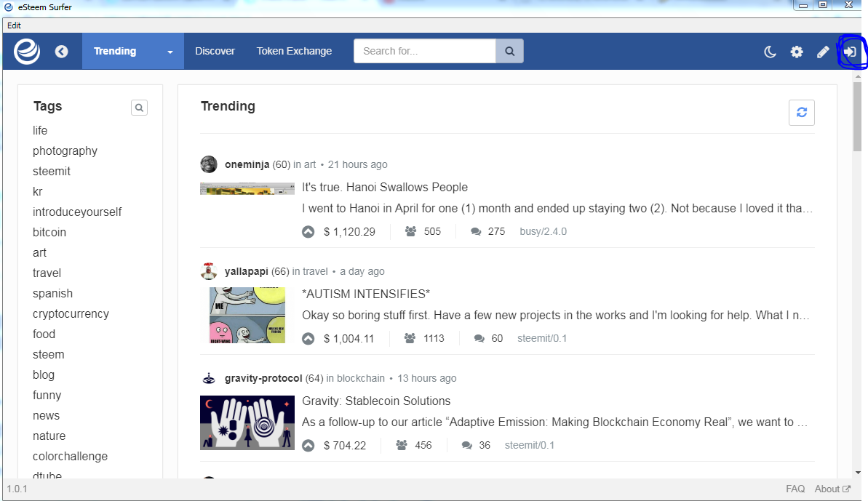This screenshot has width=868, height=501.
Task: Select the kr tag
Action: coord(38,192)
